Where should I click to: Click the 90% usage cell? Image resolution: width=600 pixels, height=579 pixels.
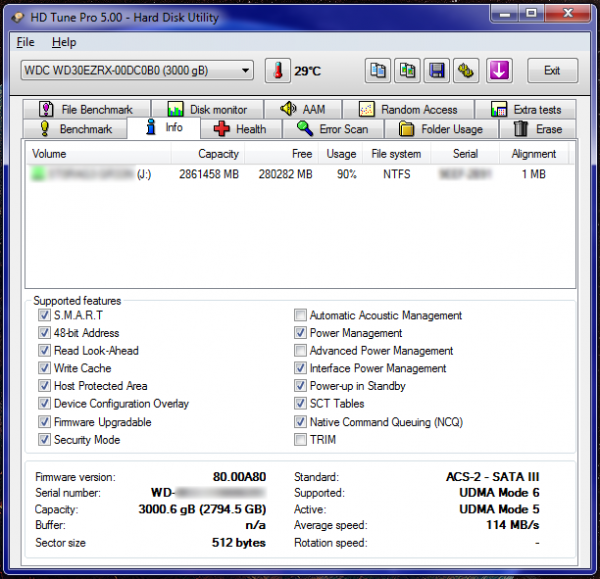(347, 175)
